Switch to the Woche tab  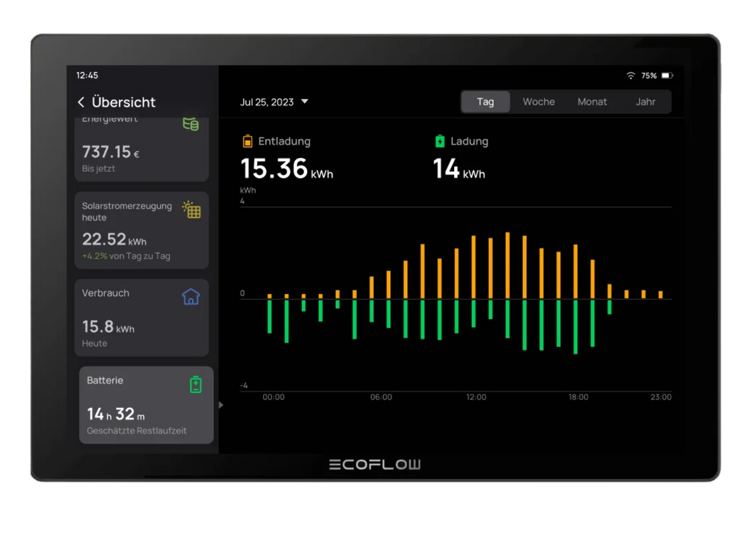point(539,102)
